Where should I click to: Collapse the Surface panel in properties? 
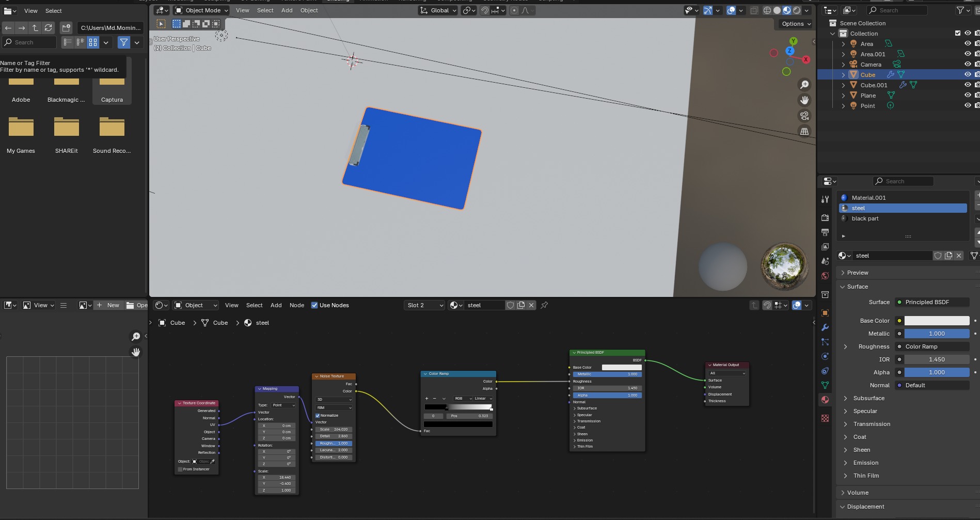843,287
